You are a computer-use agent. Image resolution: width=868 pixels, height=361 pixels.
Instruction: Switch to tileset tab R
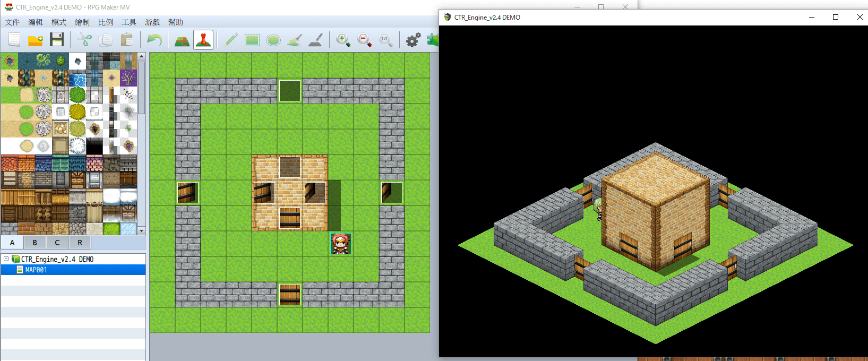pos(80,243)
